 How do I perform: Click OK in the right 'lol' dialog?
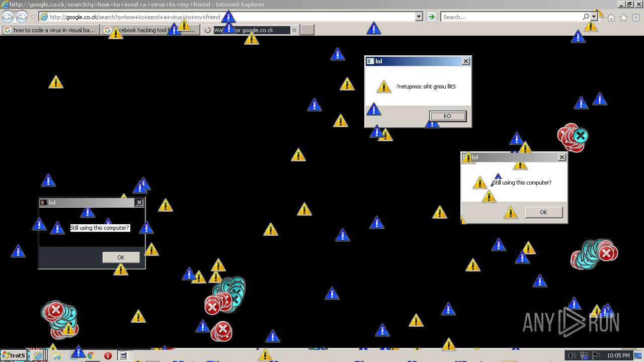click(x=543, y=212)
